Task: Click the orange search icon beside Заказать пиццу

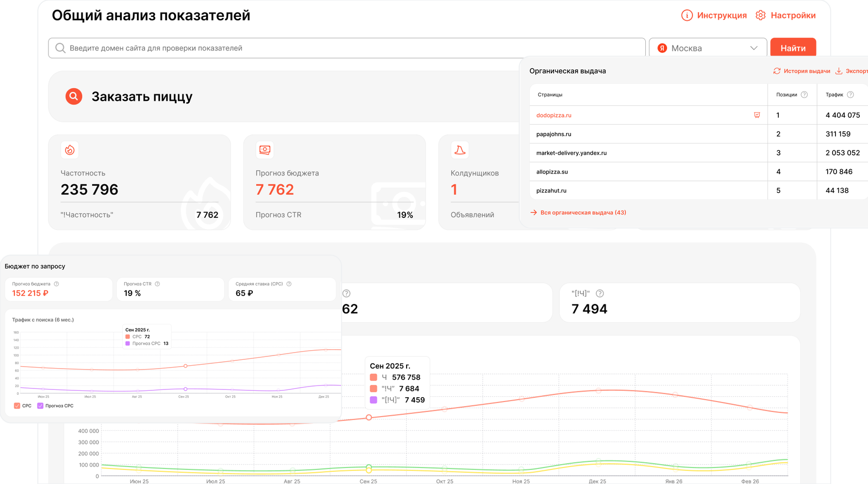Action: [74, 97]
